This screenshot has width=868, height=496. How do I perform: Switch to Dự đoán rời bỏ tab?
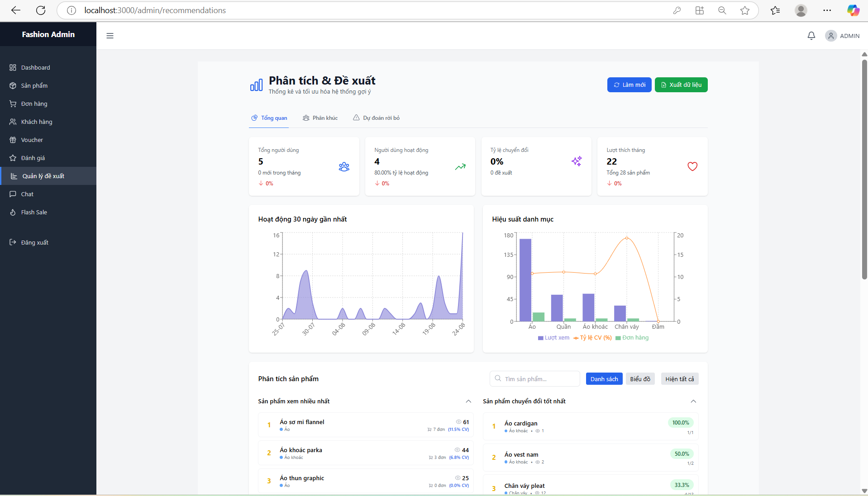(x=376, y=118)
